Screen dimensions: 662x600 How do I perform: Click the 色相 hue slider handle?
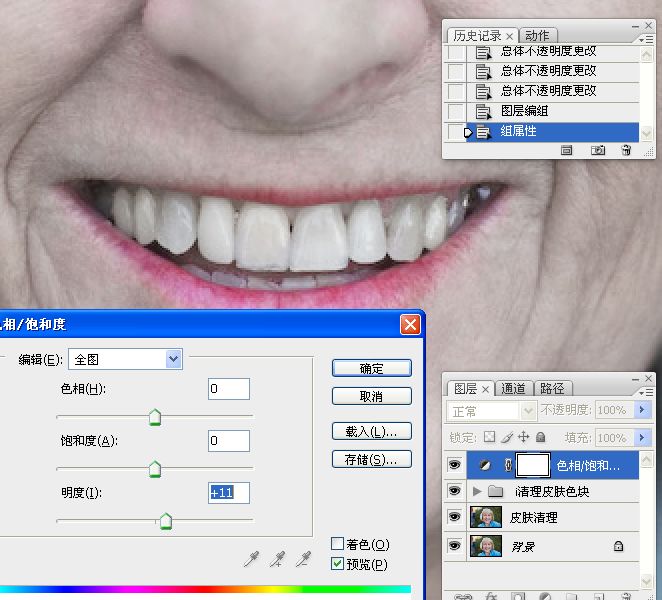(x=155, y=417)
